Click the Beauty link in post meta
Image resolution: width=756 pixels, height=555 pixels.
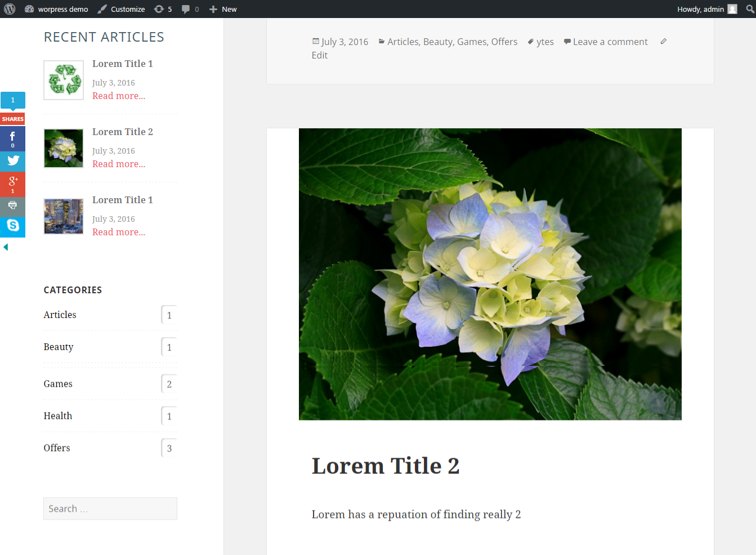click(x=438, y=42)
